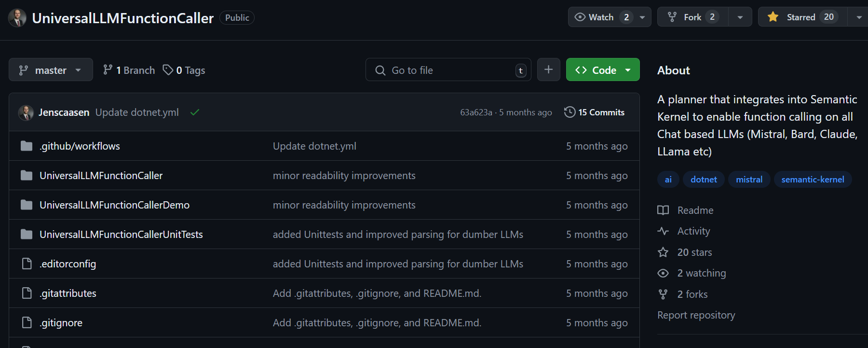Open the .github/workflows folder
The height and width of the screenshot is (348, 868).
(80, 146)
